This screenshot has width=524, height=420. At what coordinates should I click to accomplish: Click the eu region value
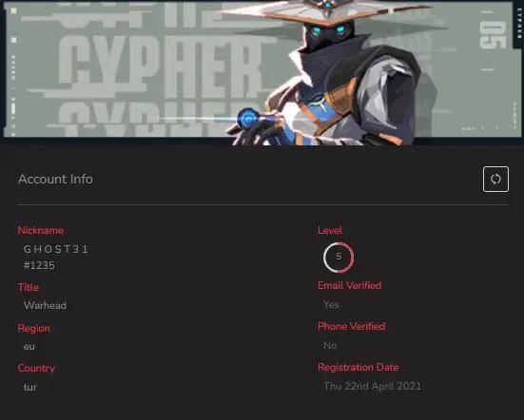(29, 347)
